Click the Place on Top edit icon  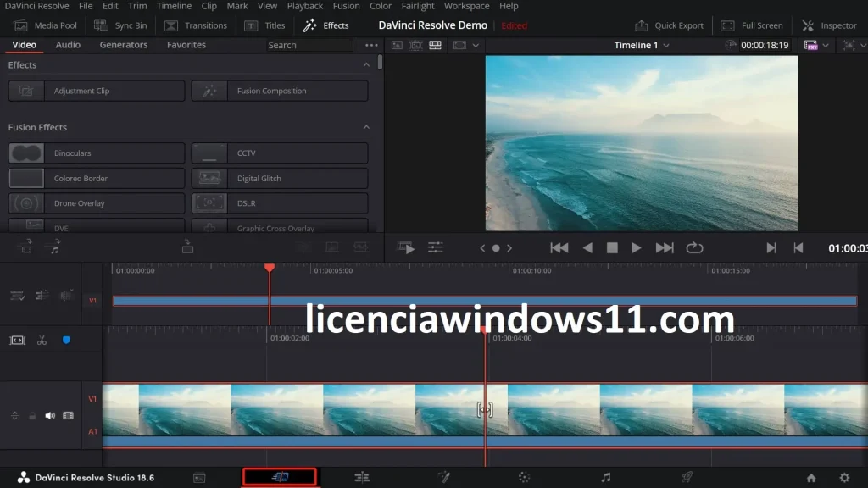[x=187, y=247]
